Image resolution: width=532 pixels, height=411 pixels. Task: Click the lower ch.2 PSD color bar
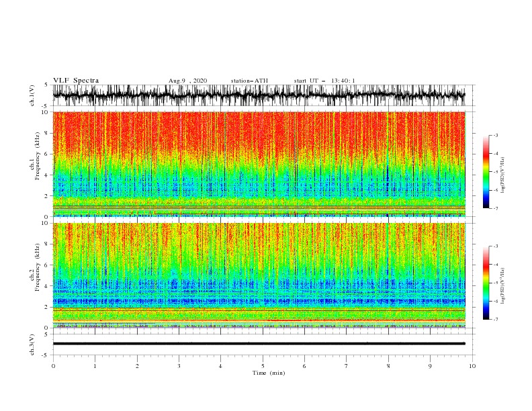(x=486, y=283)
